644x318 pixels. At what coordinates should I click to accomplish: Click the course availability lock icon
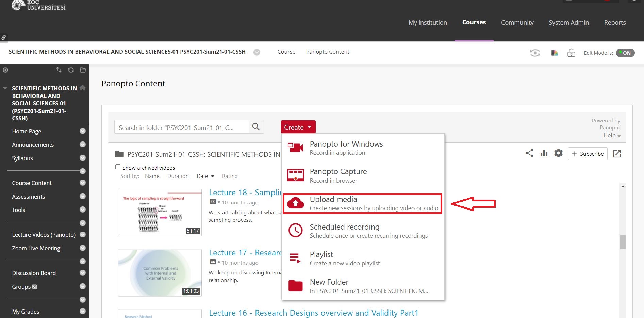click(571, 53)
